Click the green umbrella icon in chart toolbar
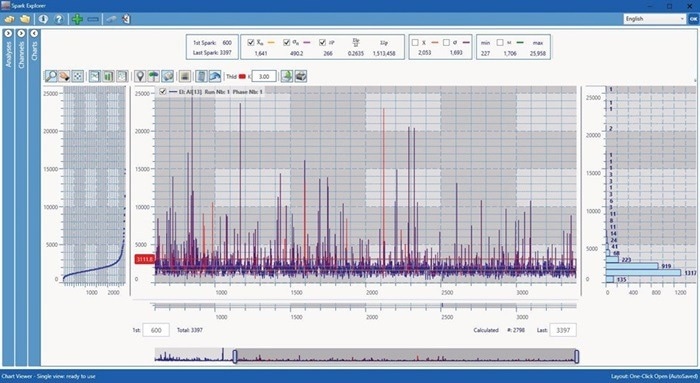Viewport: 700px width, 383px height. click(154, 76)
